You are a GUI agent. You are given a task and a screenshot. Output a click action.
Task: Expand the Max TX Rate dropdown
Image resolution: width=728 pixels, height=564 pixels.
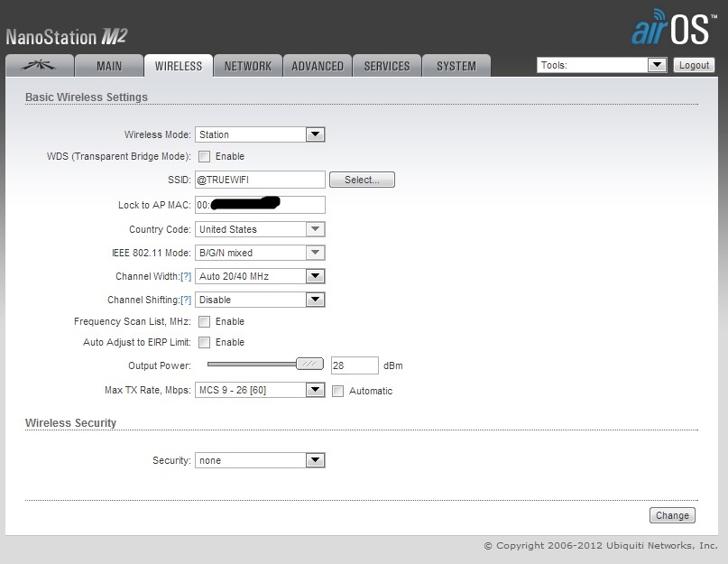pos(260,390)
